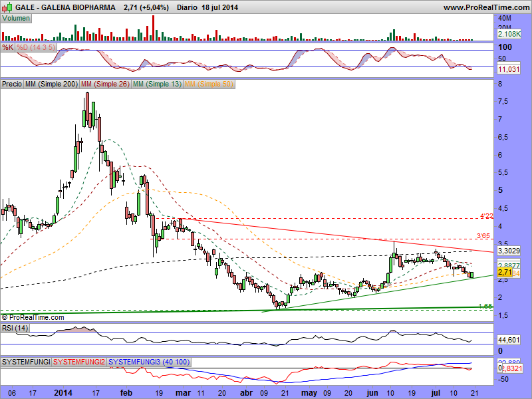Viewport: 532px width, 399px height.
Task: Click the candlestick icon beside the GALE title
Action: point(8,7)
